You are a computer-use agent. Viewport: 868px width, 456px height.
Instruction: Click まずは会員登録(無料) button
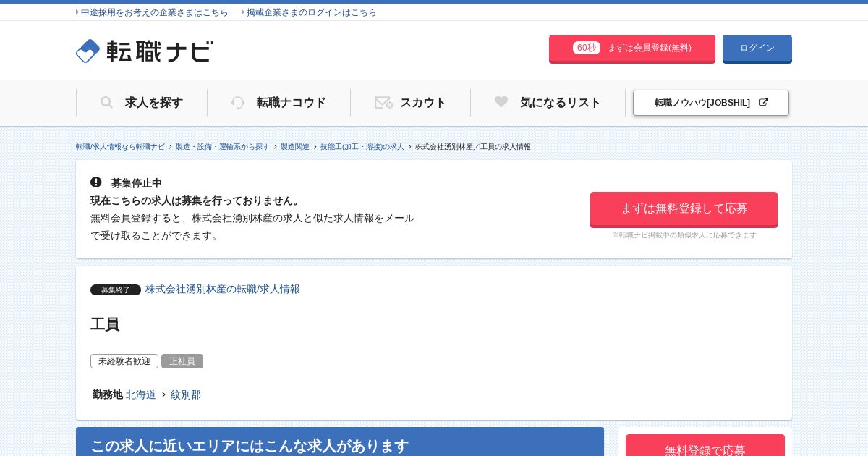pyautogui.click(x=632, y=48)
